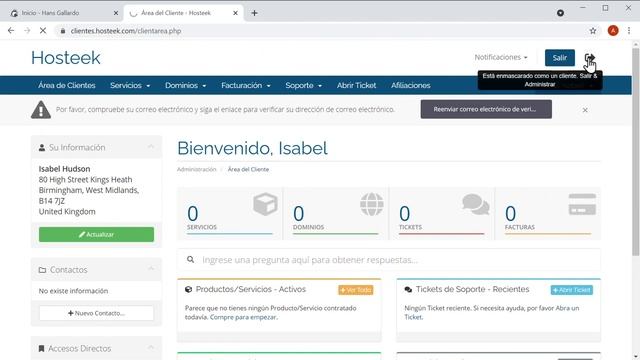Click the browser back arrow
This screenshot has width=640, height=360.
pyautogui.click(x=11, y=31)
